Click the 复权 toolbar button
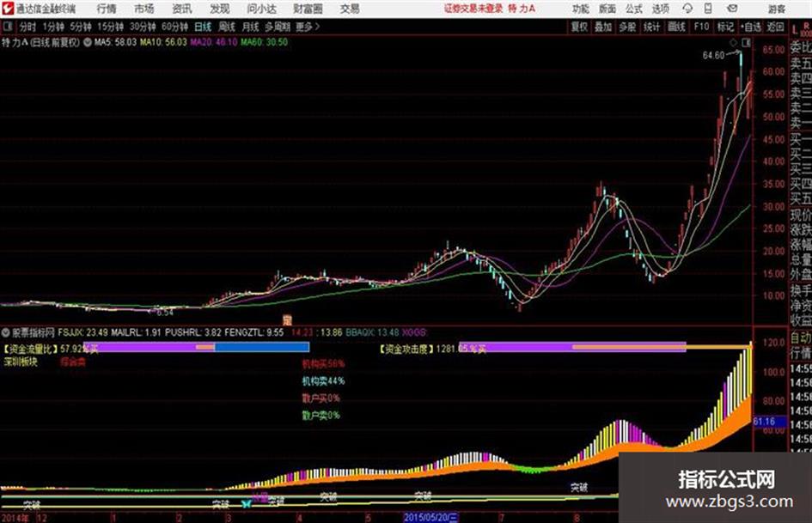Viewport: 812px width, 523px height. click(x=579, y=27)
